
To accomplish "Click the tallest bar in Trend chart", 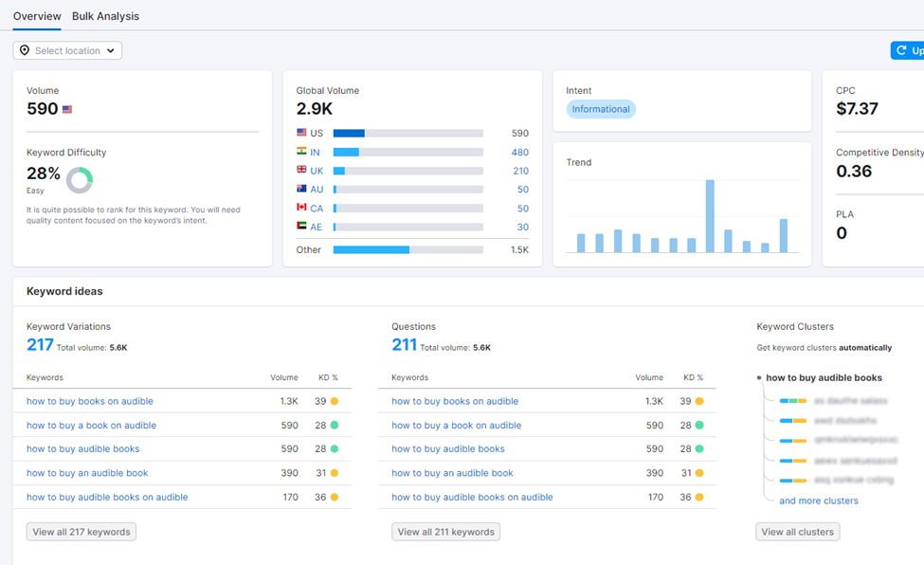I will [x=709, y=216].
